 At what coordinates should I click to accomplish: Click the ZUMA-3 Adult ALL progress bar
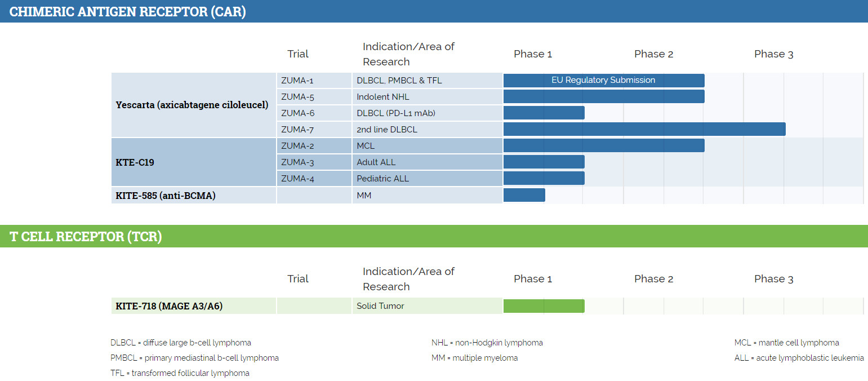(544, 162)
